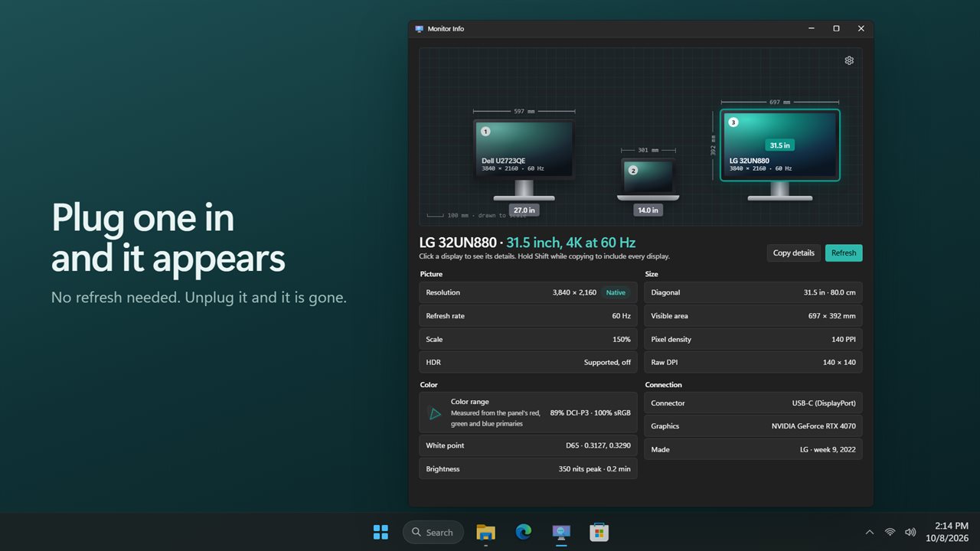The width and height of the screenshot is (980, 551).
Task: Launch Microsoft Edge from the taskbar
Action: click(x=524, y=532)
